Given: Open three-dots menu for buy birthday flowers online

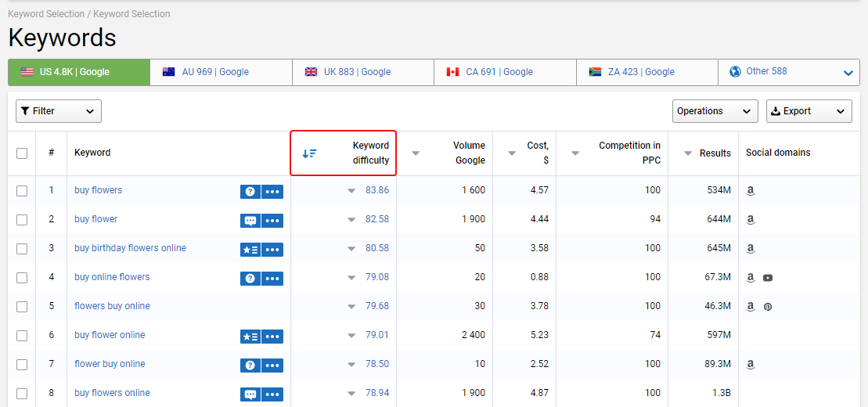Looking at the screenshot, I should pos(272,250).
